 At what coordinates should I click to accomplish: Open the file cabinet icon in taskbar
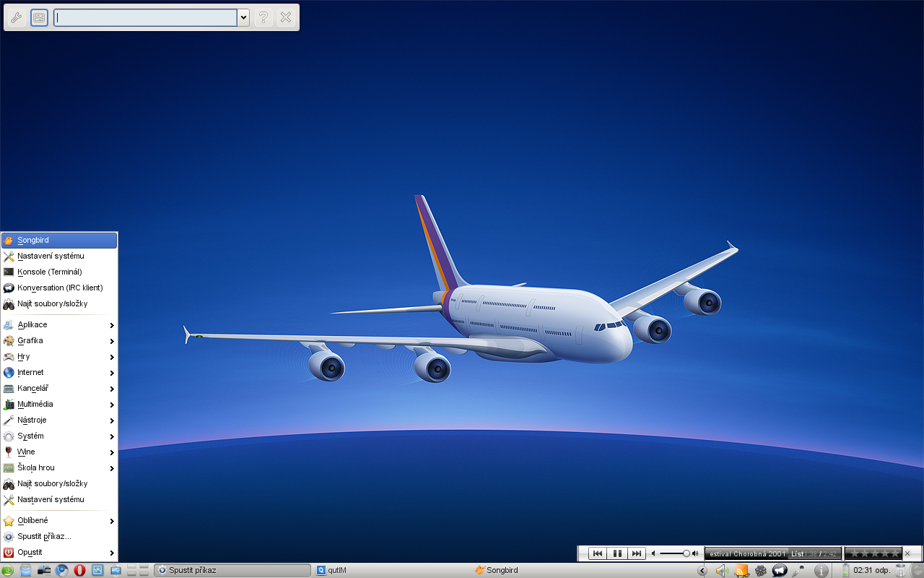click(x=26, y=570)
